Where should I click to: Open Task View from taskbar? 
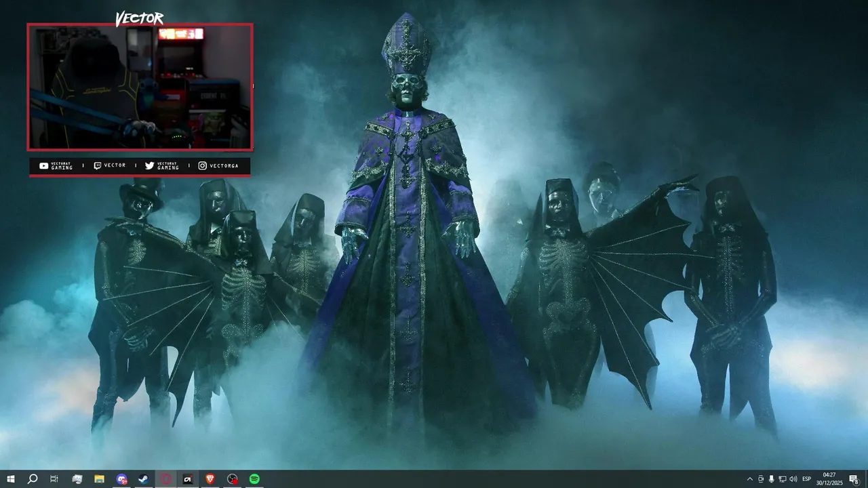54,479
